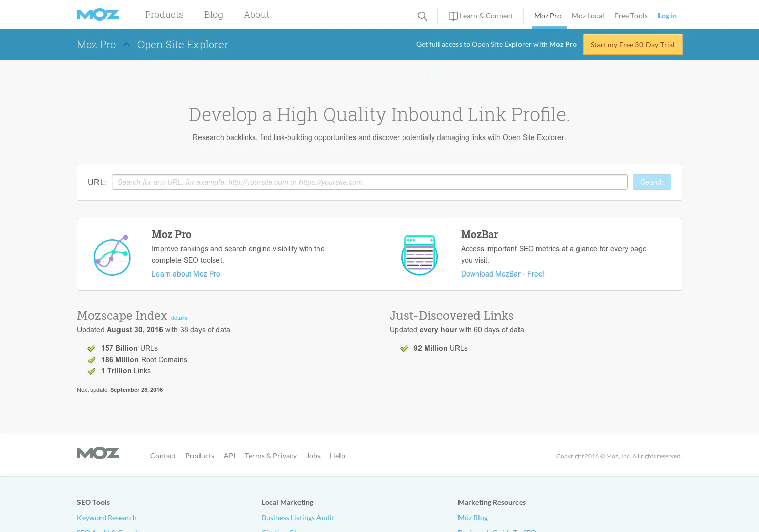The height and width of the screenshot is (532, 759).
Task: Click the checkmark beside 92 Million URLs
Action: coord(404,349)
